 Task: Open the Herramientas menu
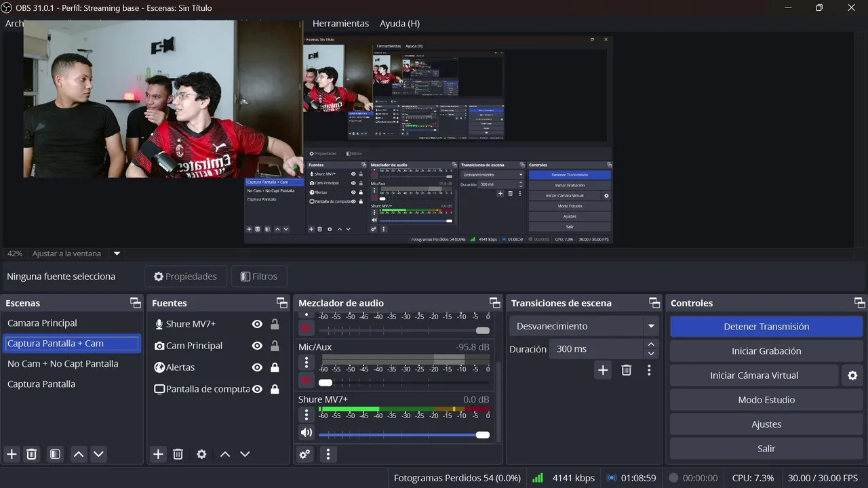click(340, 23)
